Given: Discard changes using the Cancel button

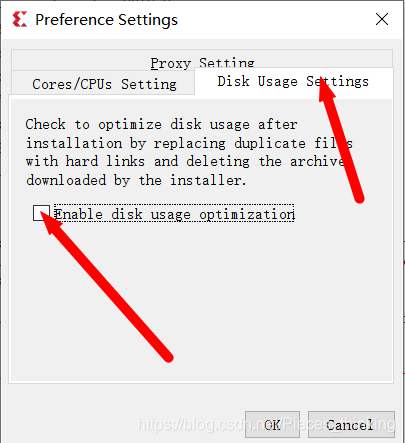Looking at the screenshot, I should pyautogui.click(x=351, y=424).
